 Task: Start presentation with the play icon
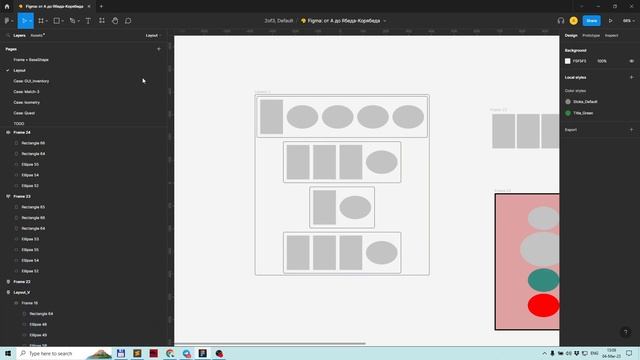point(611,21)
